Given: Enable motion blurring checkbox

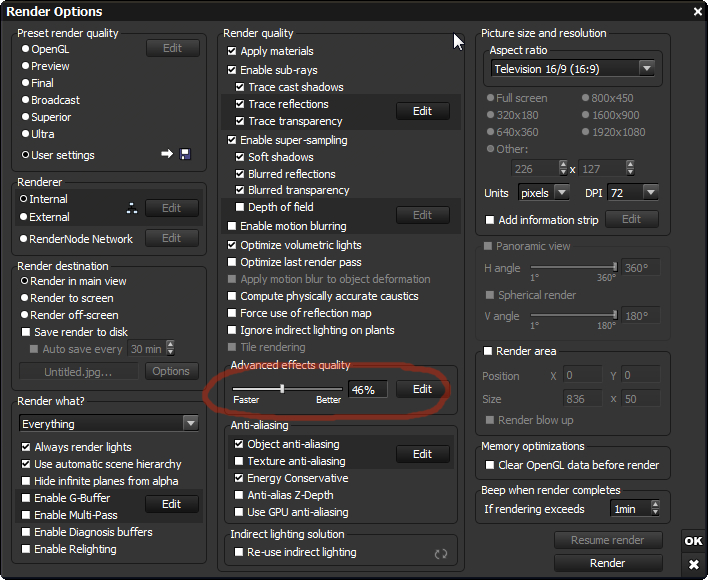Looking at the screenshot, I should pyautogui.click(x=233, y=227).
